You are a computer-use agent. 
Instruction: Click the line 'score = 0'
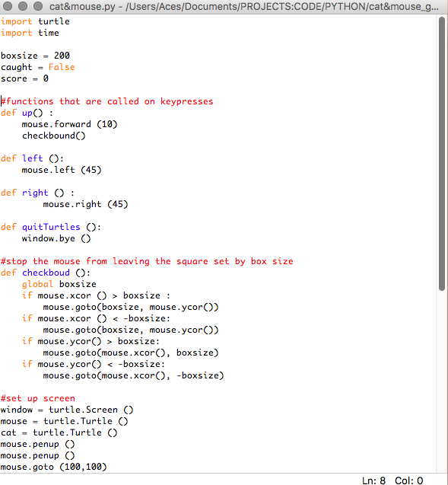click(x=24, y=78)
